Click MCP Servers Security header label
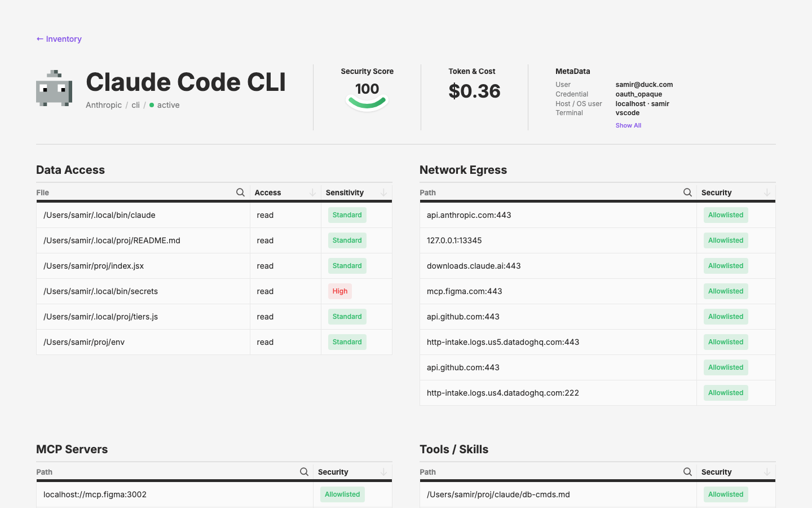This screenshot has width=812, height=508. (x=333, y=472)
